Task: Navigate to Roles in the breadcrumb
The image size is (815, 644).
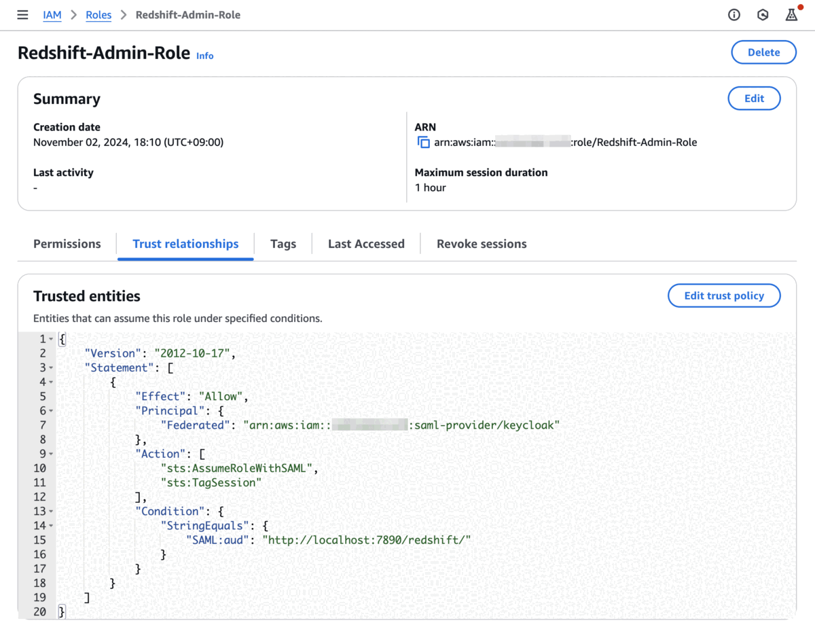Action: pyautogui.click(x=98, y=15)
